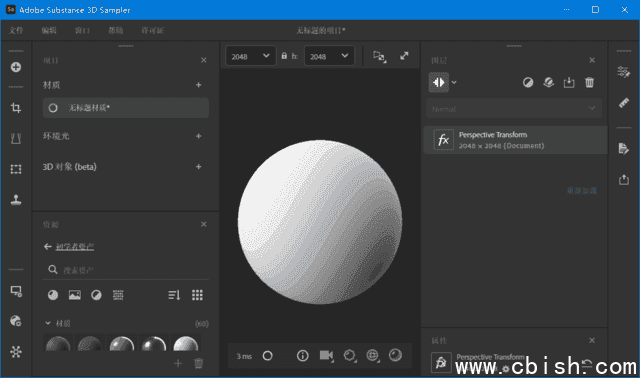Open the 编辑 menu
The width and height of the screenshot is (640, 378).
click(49, 30)
